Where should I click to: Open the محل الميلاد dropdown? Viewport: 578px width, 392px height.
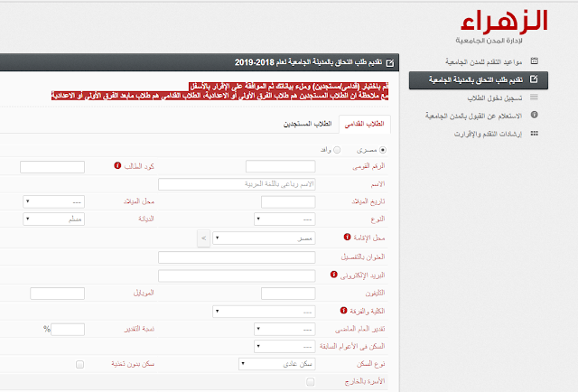tap(54, 201)
